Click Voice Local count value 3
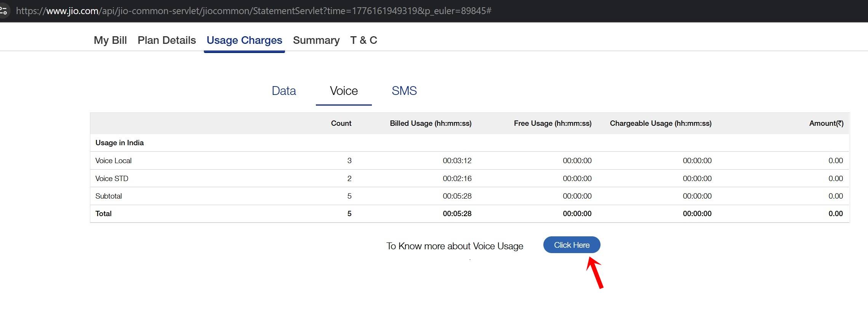 pos(349,160)
